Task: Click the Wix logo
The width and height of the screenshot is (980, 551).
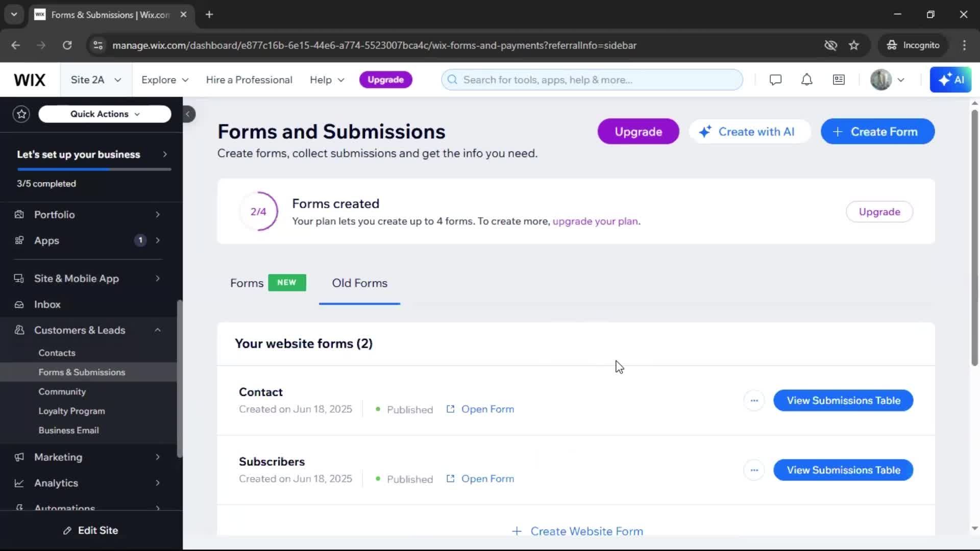Action: pos(30,80)
